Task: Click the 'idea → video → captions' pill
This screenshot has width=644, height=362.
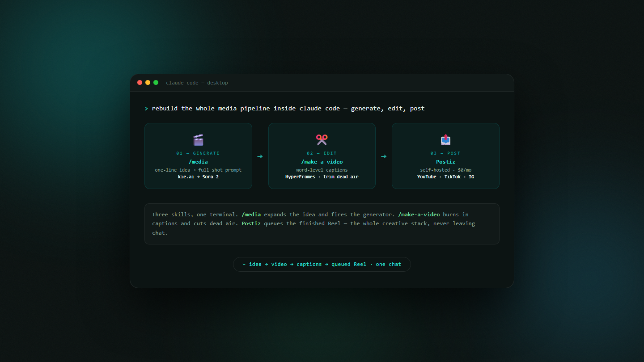Action: point(322,264)
